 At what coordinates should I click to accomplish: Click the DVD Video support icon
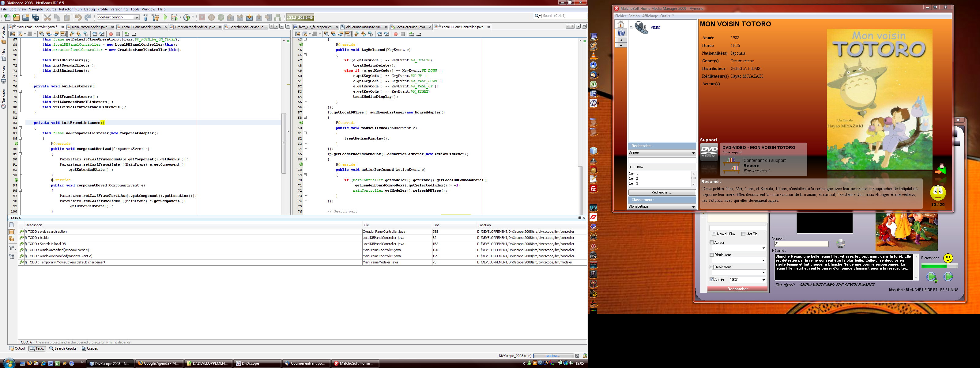pos(709,151)
